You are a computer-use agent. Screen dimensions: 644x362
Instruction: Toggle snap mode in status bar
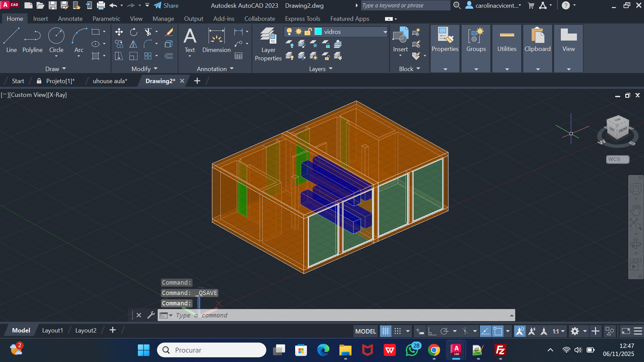pyautogui.click(x=398, y=331)
